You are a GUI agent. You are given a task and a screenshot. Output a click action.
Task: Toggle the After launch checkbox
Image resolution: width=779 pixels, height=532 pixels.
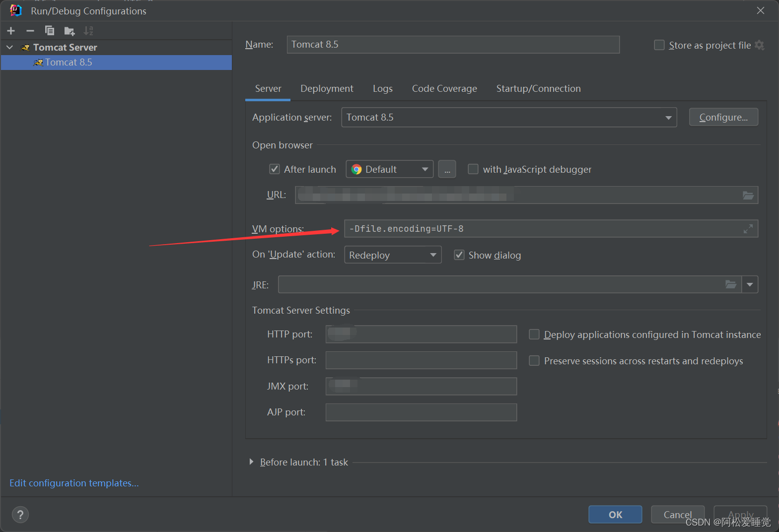point(274,169)
